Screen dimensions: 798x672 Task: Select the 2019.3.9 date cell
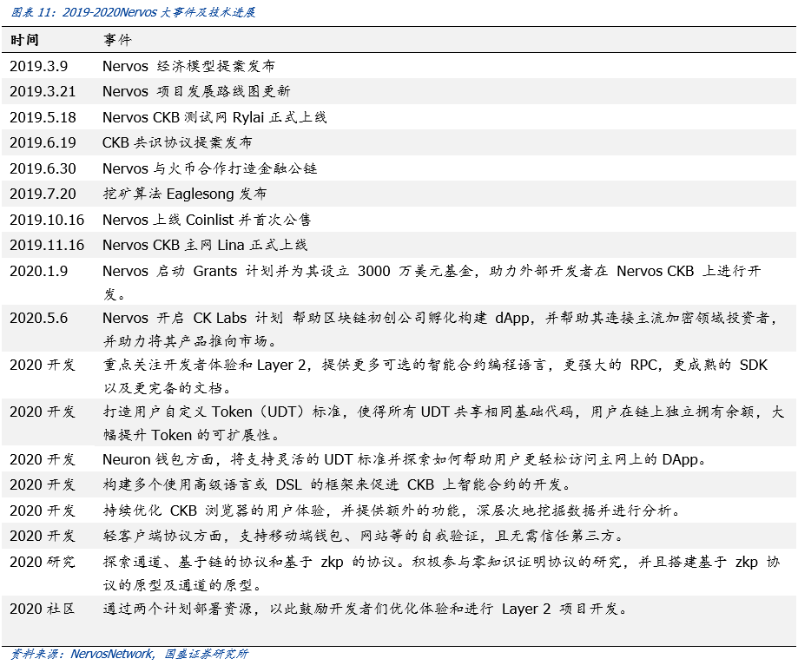coord(38,66)
